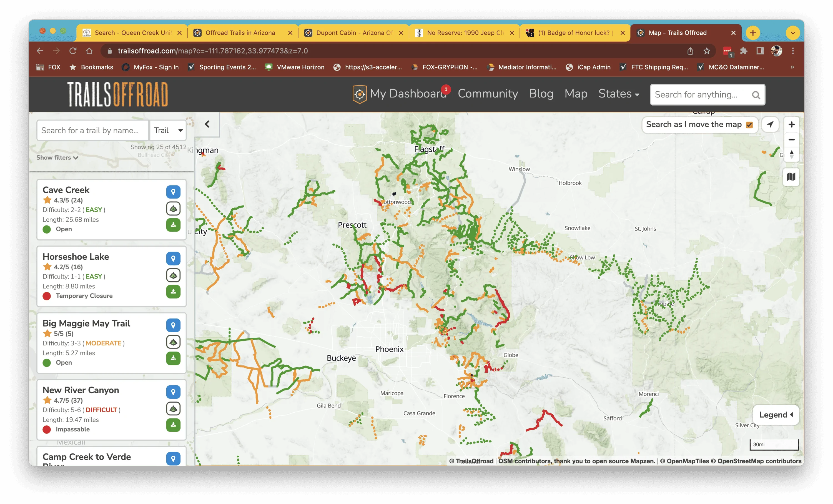Expand the map Legend panel
The height and width of the screenshot is (504, 833).
(x=776, y=415)
